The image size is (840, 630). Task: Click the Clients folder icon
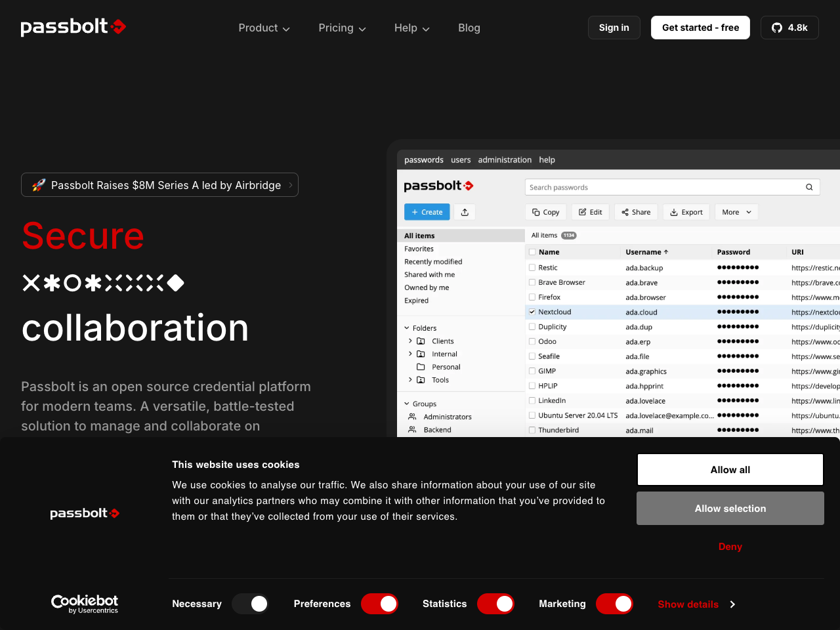pos(421,341)
